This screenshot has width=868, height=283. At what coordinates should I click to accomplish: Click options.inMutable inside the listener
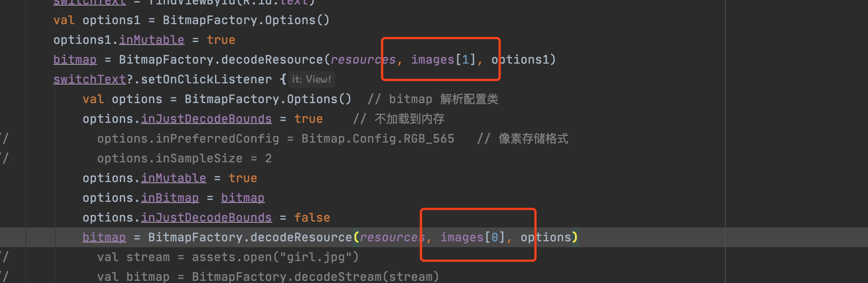(x=144, y=178)
